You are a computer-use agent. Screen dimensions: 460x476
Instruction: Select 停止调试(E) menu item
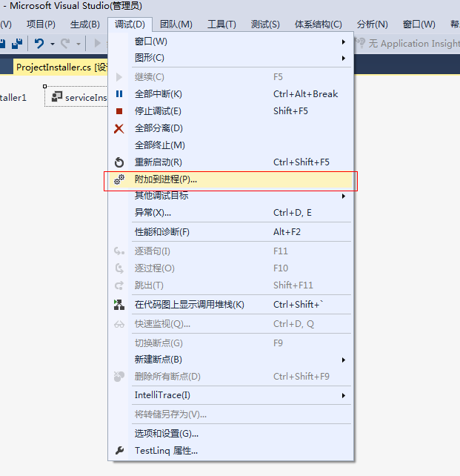(231, 111)
